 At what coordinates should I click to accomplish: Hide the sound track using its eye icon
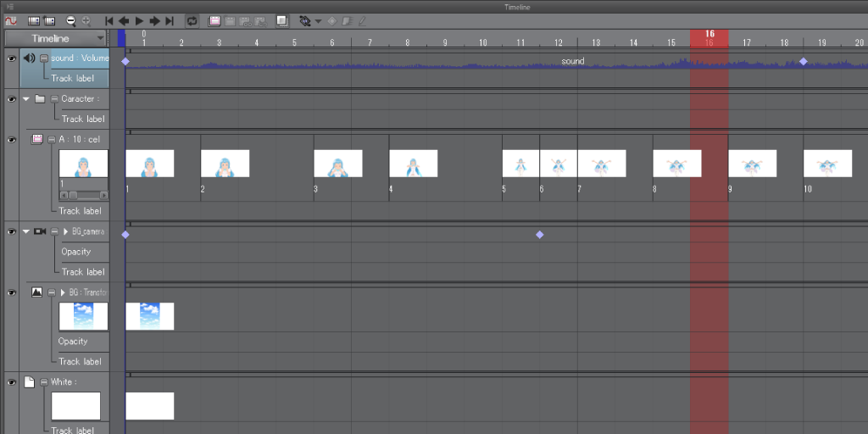[x=12, y=58]
